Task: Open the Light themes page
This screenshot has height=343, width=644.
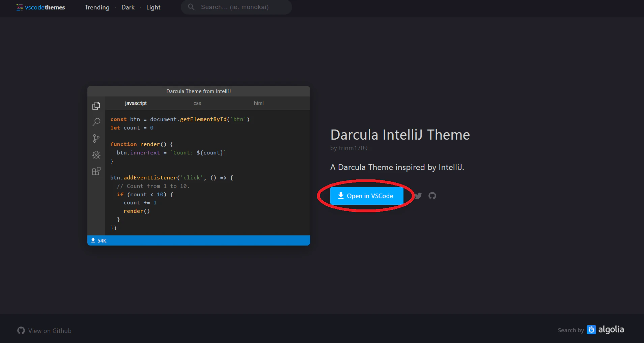Action: coord(153,7)
